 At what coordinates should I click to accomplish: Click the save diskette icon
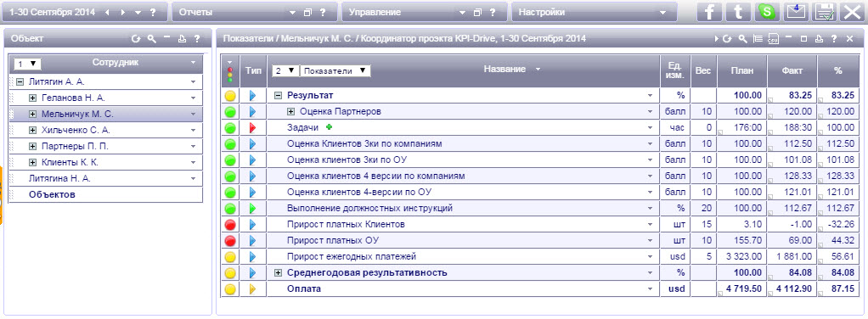[825, 12]
